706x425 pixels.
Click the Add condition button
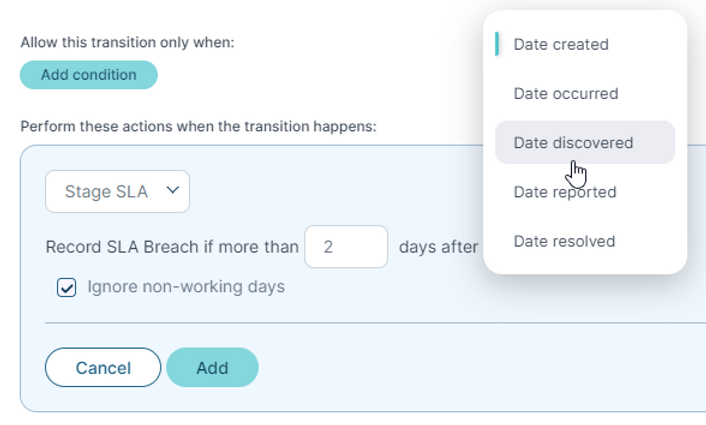tap(89, 75)
